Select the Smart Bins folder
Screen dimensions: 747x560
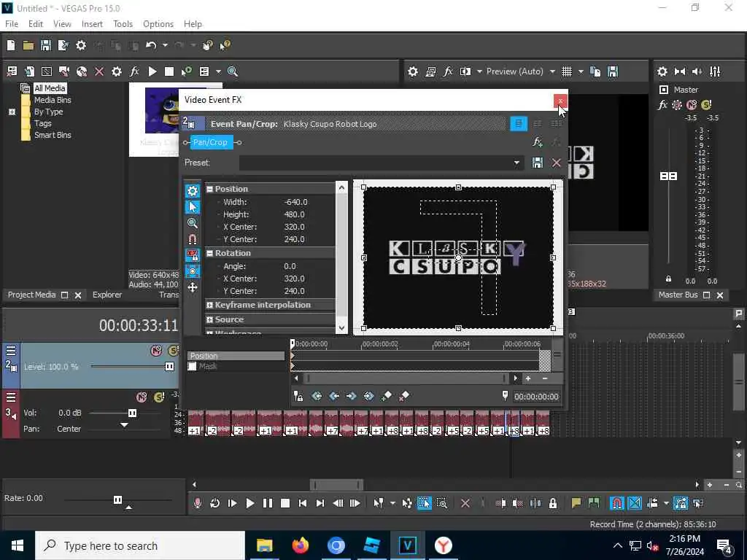pos(53,135)
